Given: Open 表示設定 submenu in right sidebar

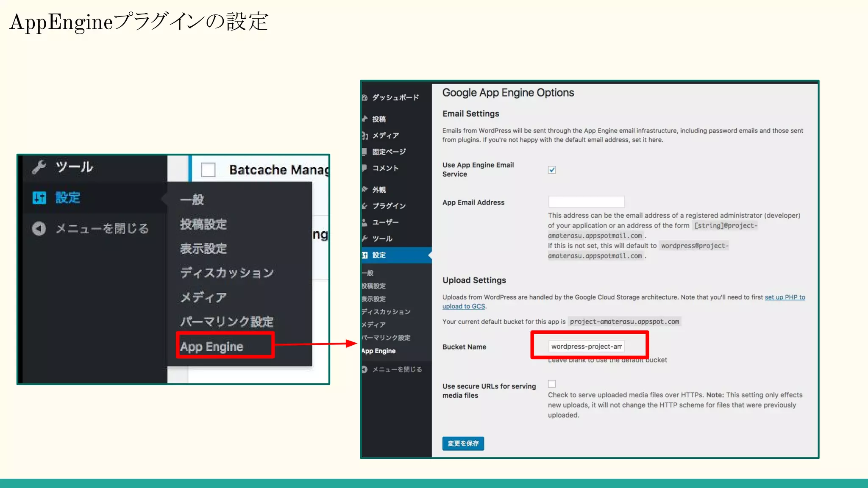Looking at the screenshot, I should pos(374,299).
